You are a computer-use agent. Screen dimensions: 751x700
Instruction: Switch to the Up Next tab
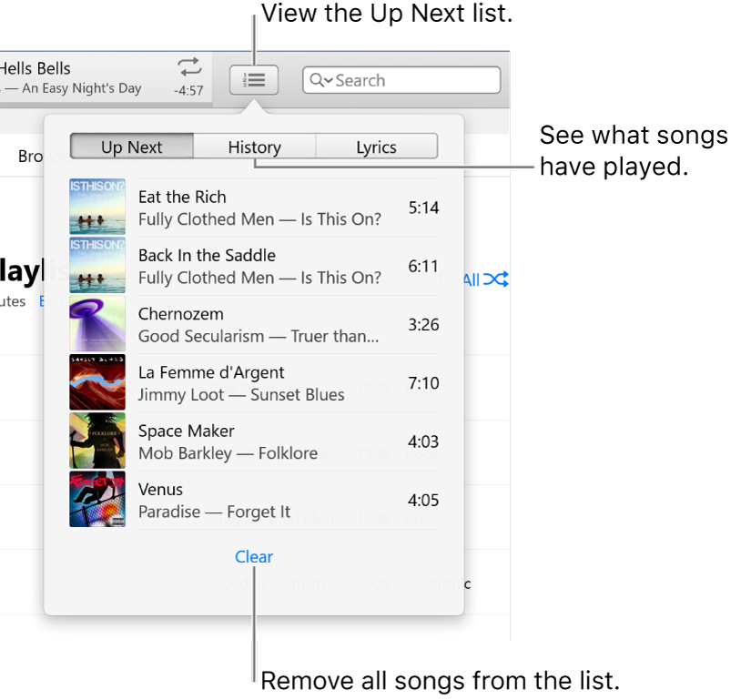pos(132,147)
